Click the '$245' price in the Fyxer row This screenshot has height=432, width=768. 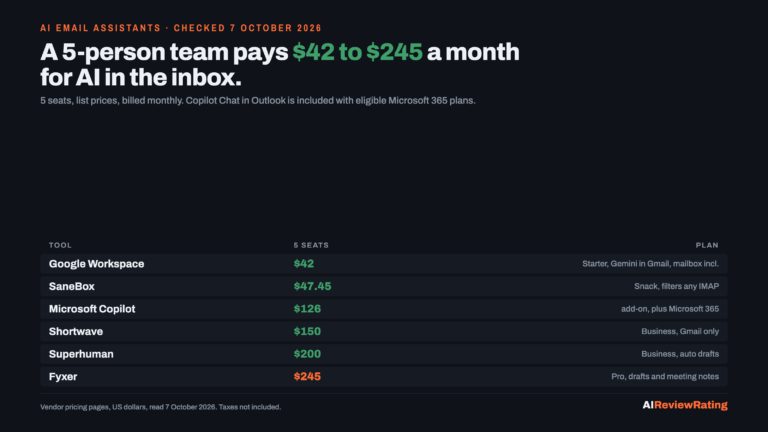click(x=307, y=376)
